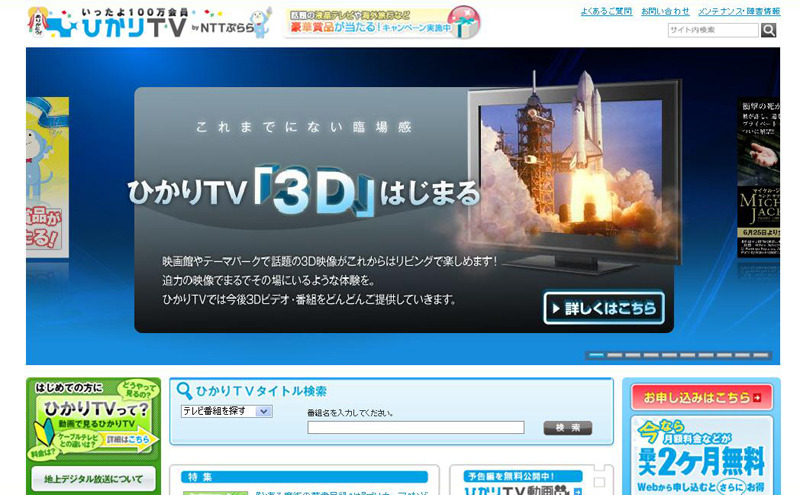Click the お申し込みはこちら button
The width and height of the screenshot is (800, 495).
(702, 398)
